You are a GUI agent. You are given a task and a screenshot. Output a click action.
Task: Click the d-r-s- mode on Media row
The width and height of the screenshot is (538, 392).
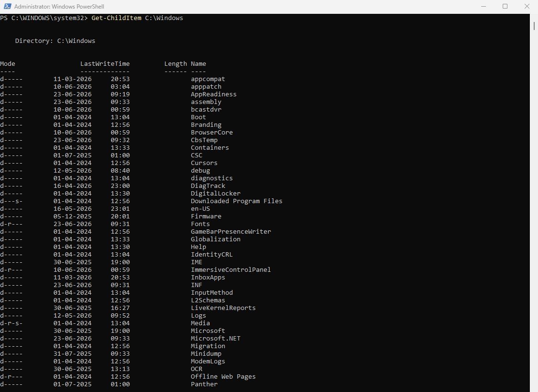(x=11, y=323)
